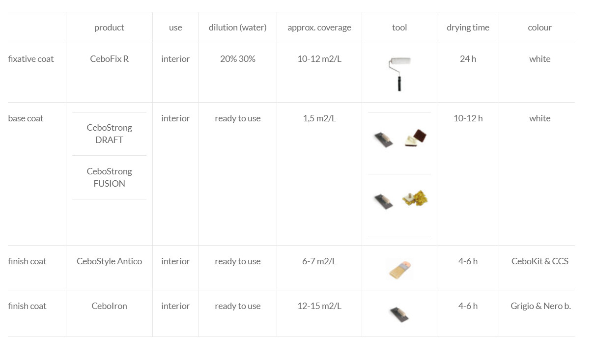596x364 pixels.
Task: Click the gold leaf tool icon
Action: [x=415, y=198]
